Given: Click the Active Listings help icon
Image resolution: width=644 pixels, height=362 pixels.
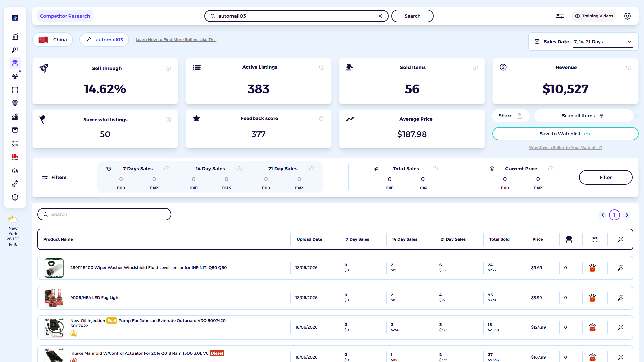Looking at the screenshot, I should 322,67.
